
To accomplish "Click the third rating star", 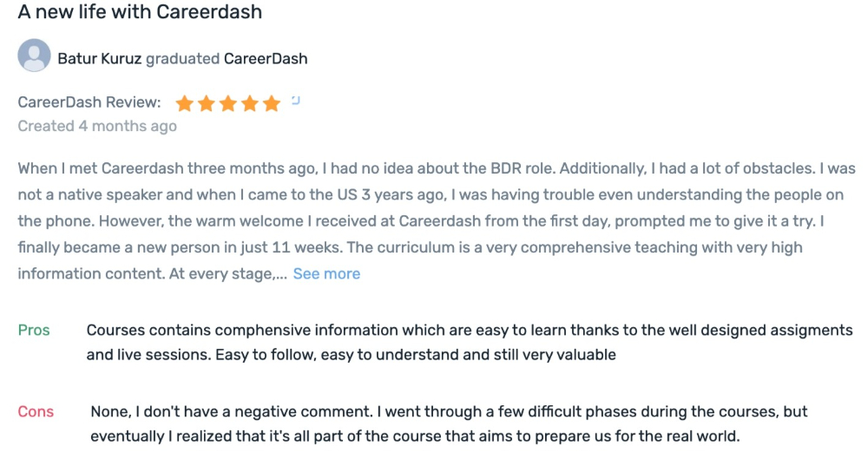I will (x=228, y=103).
